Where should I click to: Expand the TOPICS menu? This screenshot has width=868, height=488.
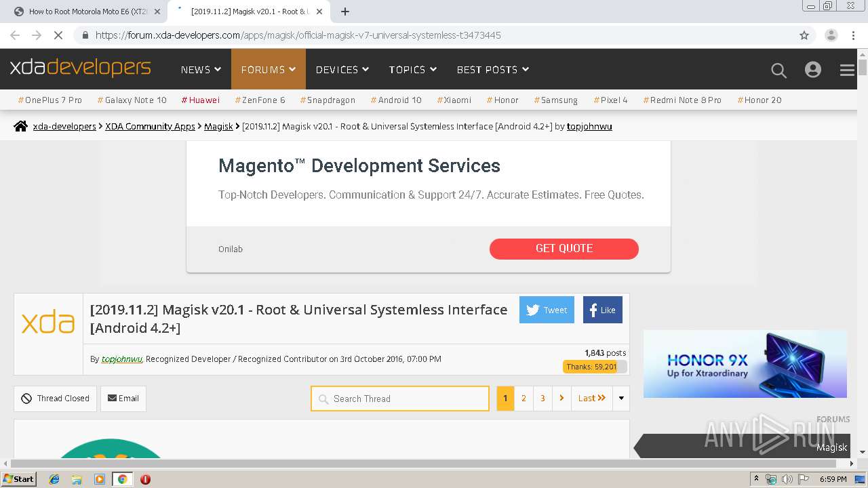click(x=413, y=69)
